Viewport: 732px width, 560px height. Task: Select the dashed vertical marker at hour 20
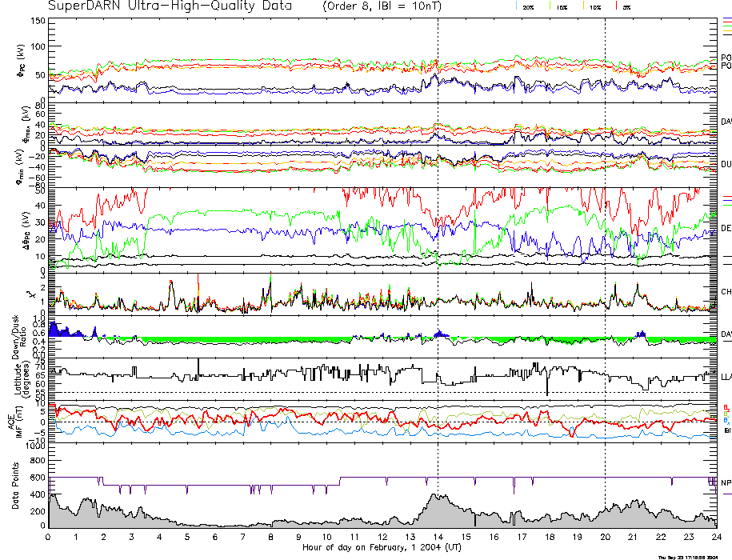(x=605, y=240)
